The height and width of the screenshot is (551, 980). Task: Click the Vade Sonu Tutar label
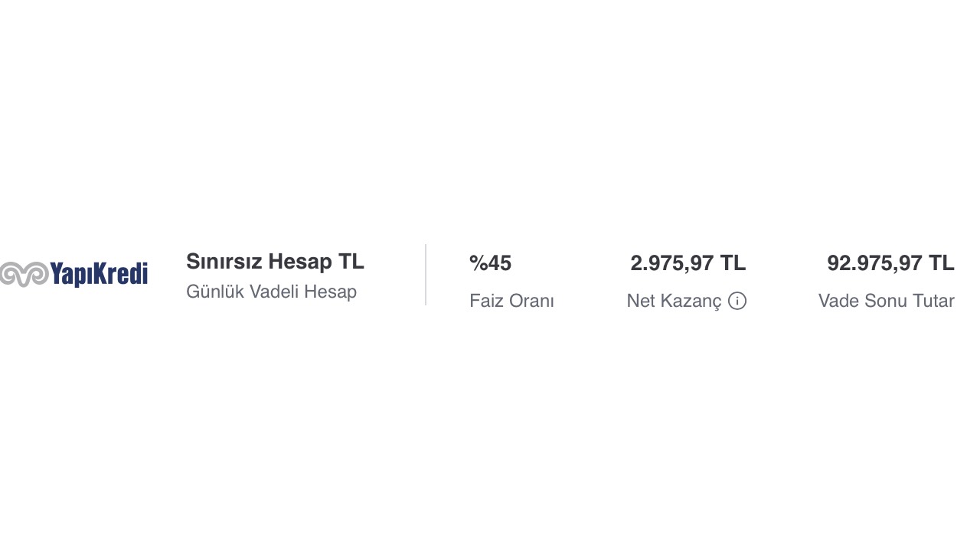[886, 301]
